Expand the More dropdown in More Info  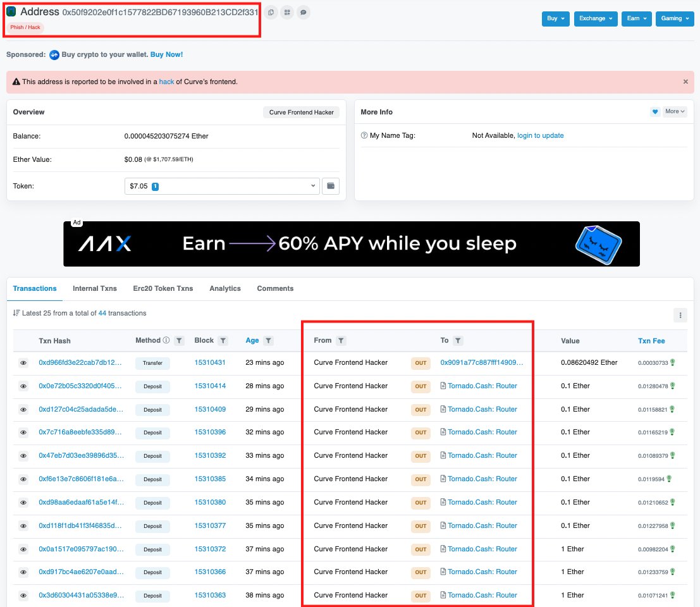click(x=675, y=111)
